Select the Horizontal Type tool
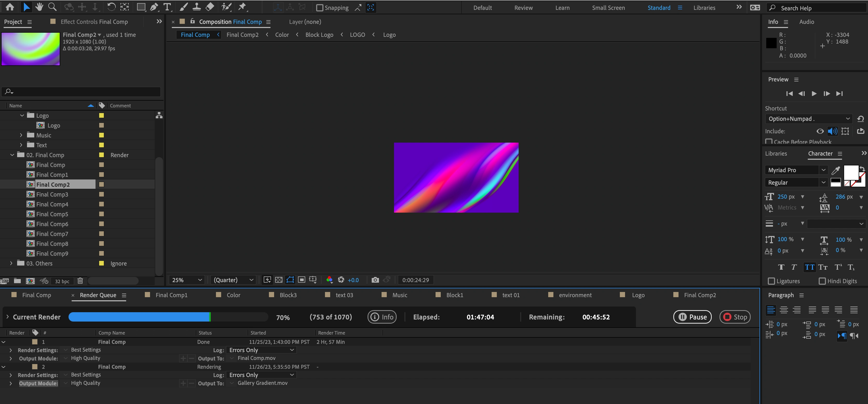The height and width of the screenshot is (404, 868). (x=167, y=7)
